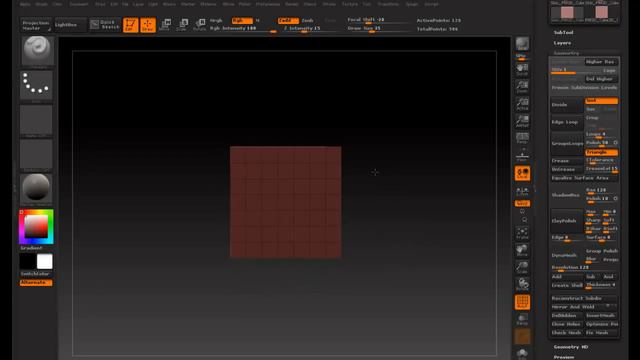Pick a hue in the color picker square
The image size is (640, 360).
[36, 227]
